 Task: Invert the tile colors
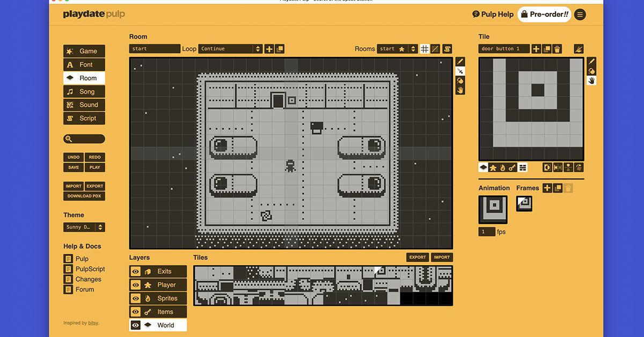[547, 167]
